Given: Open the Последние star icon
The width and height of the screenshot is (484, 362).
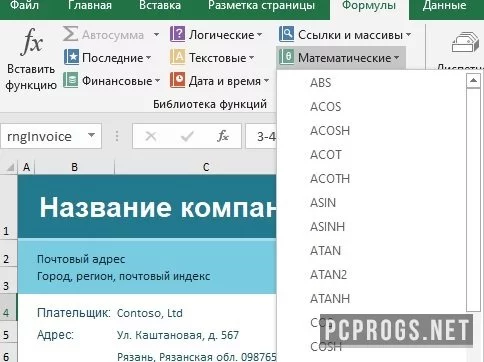Looking at the screenshot, I should point(71,57).
